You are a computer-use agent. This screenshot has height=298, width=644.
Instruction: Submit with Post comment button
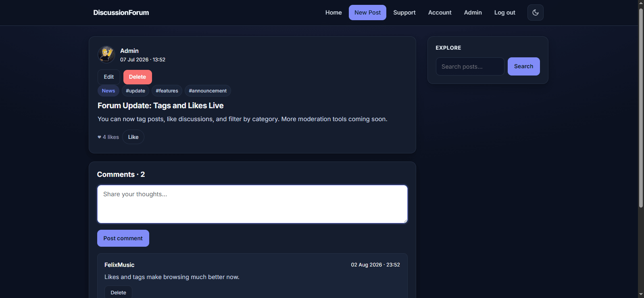click(123, 238)
